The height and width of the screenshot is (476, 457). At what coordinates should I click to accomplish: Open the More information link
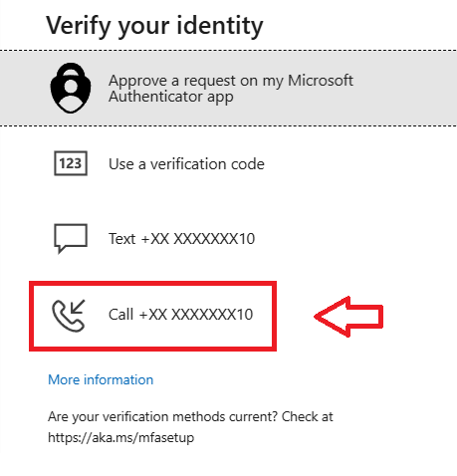click(x=101, y=379)
